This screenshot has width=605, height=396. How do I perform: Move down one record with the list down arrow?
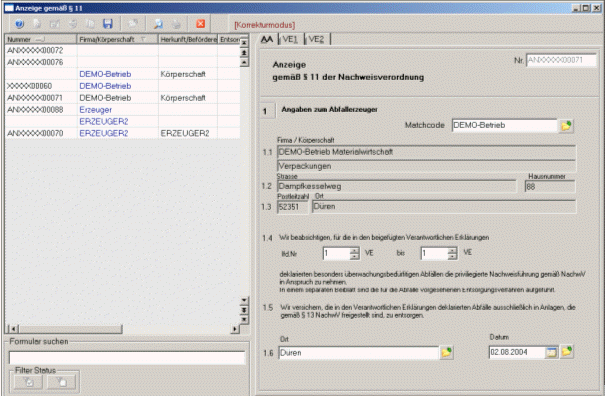244,300
